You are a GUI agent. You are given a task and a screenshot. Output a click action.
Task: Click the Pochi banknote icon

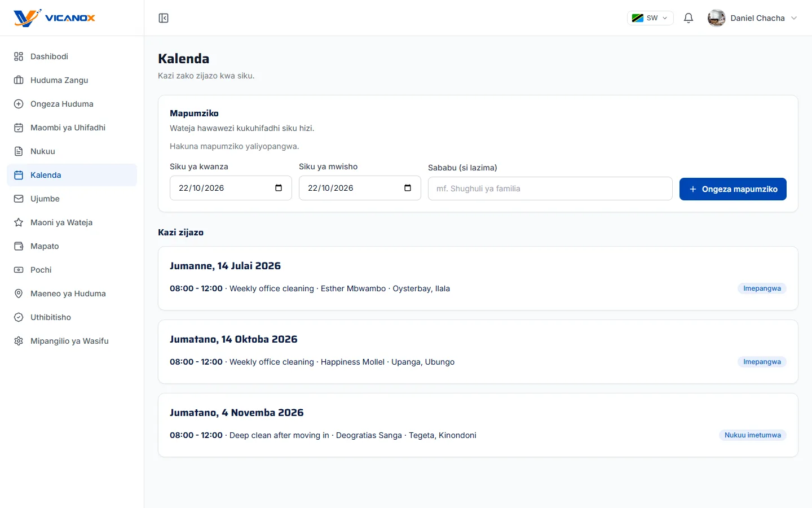click(19, 270)
